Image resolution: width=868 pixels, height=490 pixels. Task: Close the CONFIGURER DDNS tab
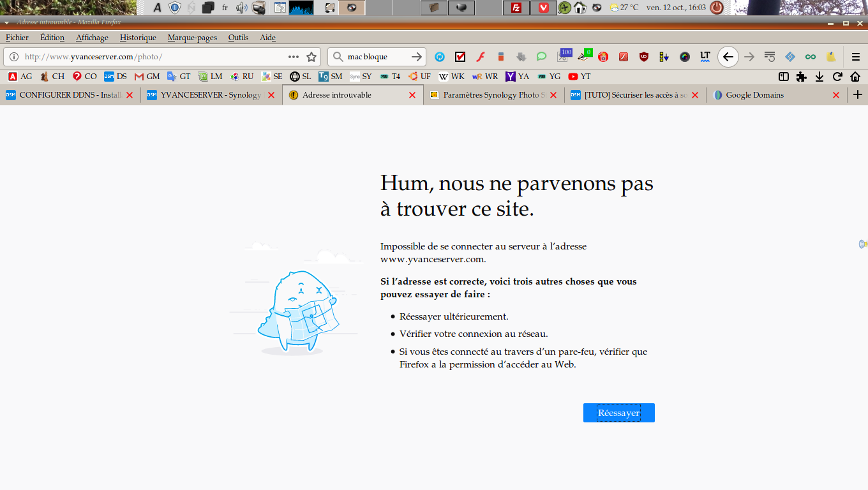(130, 95)
